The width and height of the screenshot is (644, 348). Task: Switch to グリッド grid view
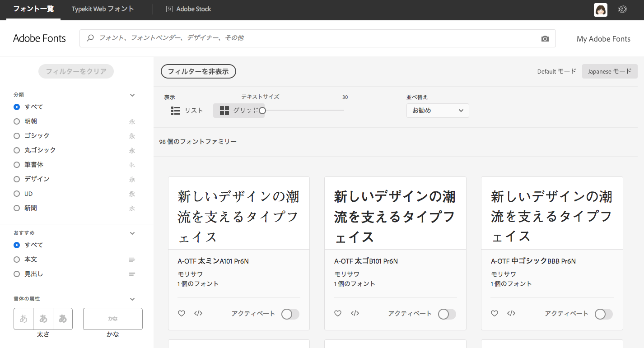[x=239, y=111]
